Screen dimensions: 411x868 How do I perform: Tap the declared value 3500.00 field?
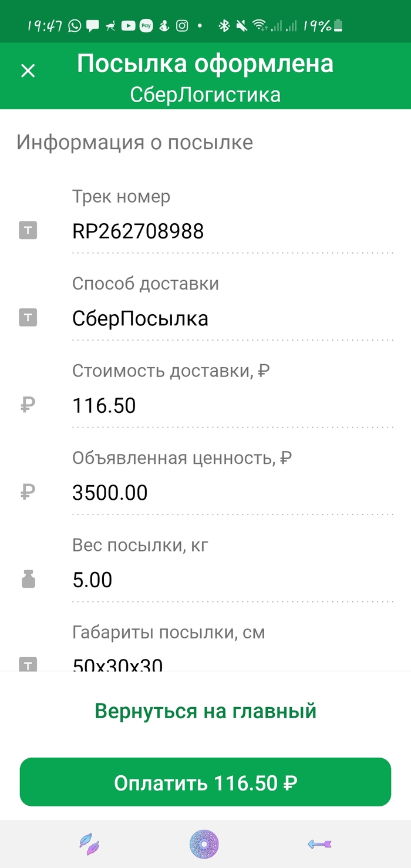[232, 493]
